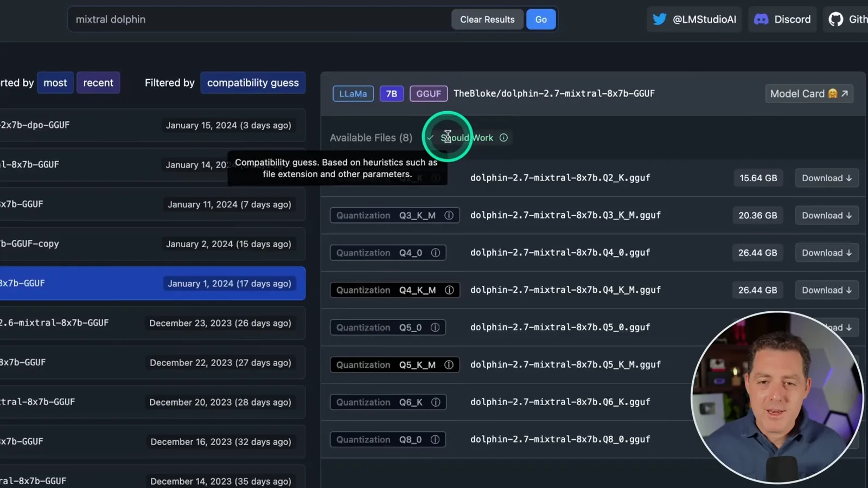Toggle the 'compatibility guess' filter
Screen dimensions: 868x488
pos(253,83)
